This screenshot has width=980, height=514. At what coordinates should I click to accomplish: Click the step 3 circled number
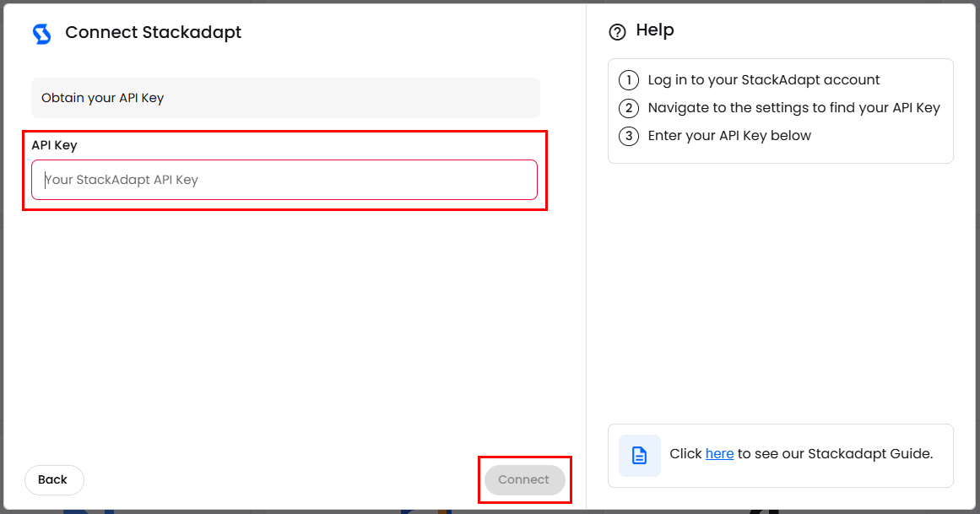coord(628,136)
